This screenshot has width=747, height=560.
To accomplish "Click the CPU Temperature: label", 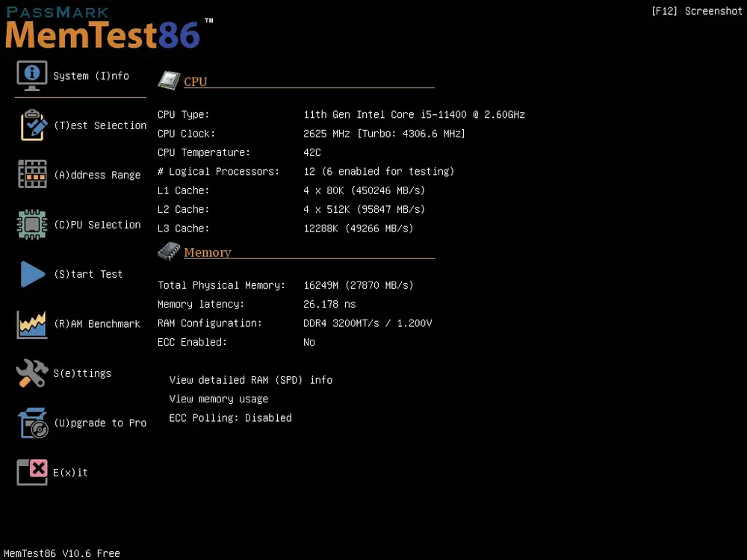I will 204,153.
